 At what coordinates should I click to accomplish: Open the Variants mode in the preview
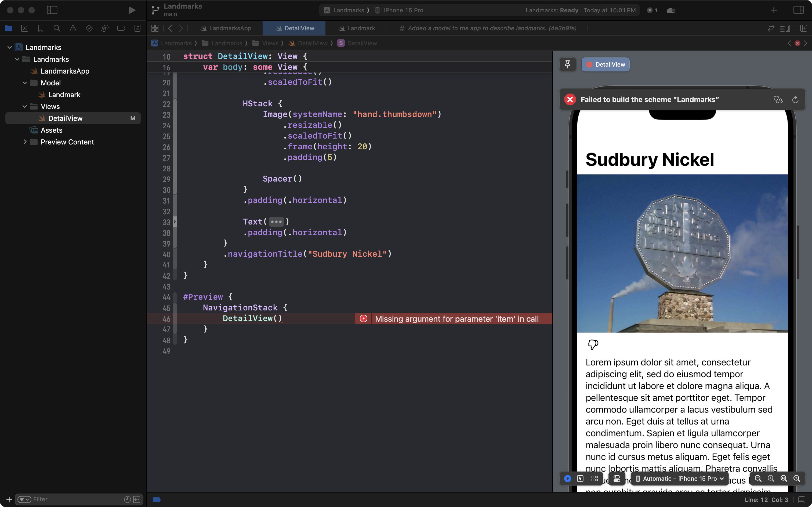tap(595, 479)
